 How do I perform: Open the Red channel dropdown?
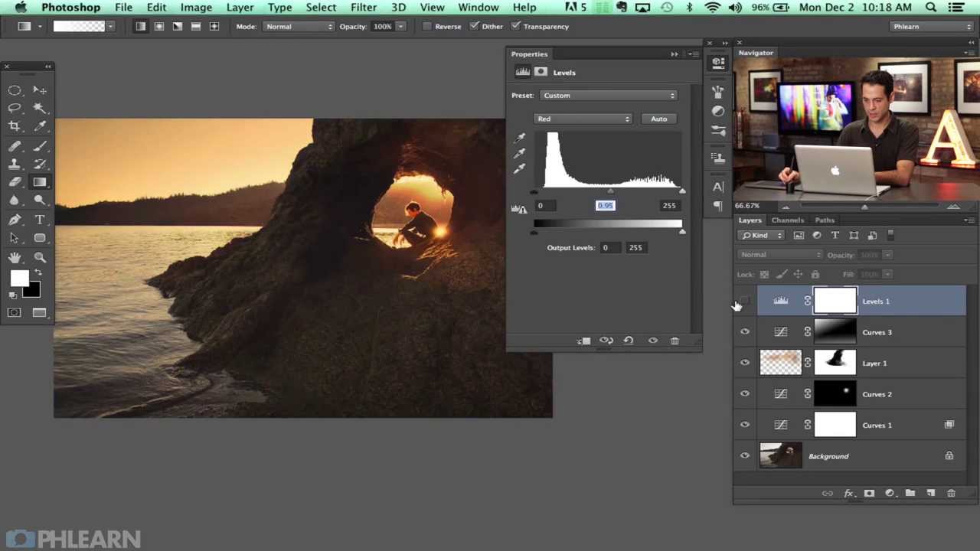click(583, 119)
